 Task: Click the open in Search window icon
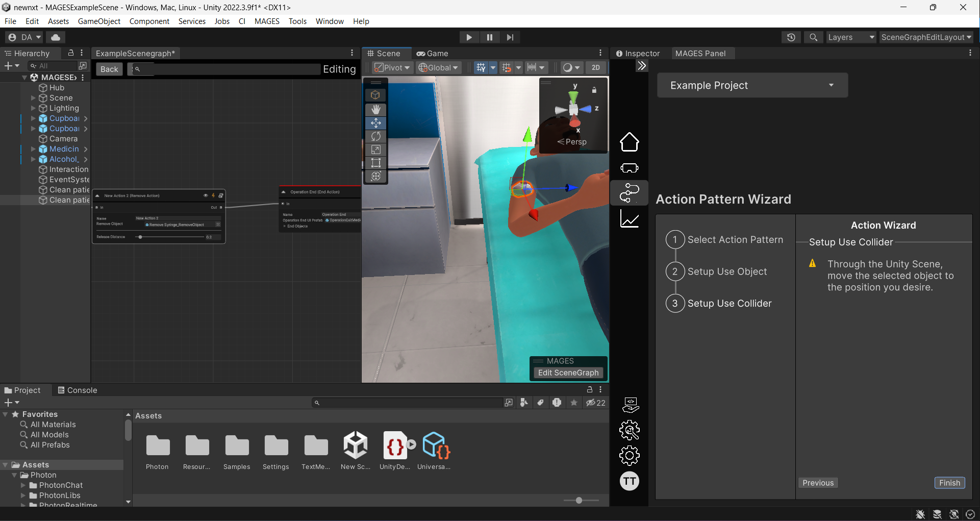(x=508, y=403)
